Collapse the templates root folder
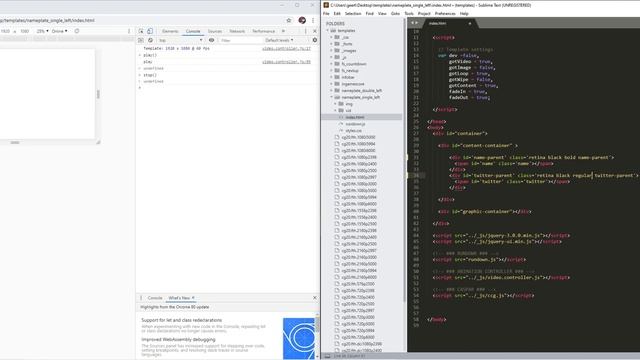640x360 pixels. (327, 31)
